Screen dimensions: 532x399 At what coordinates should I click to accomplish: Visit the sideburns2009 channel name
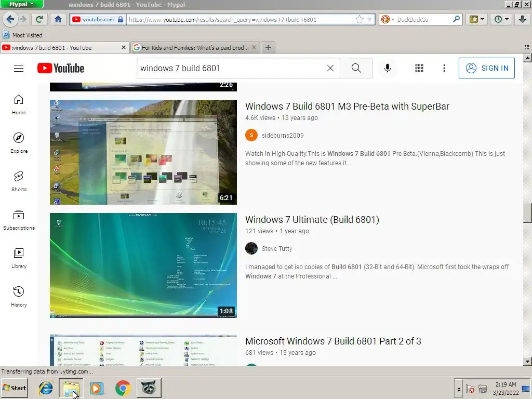[283, 136]
